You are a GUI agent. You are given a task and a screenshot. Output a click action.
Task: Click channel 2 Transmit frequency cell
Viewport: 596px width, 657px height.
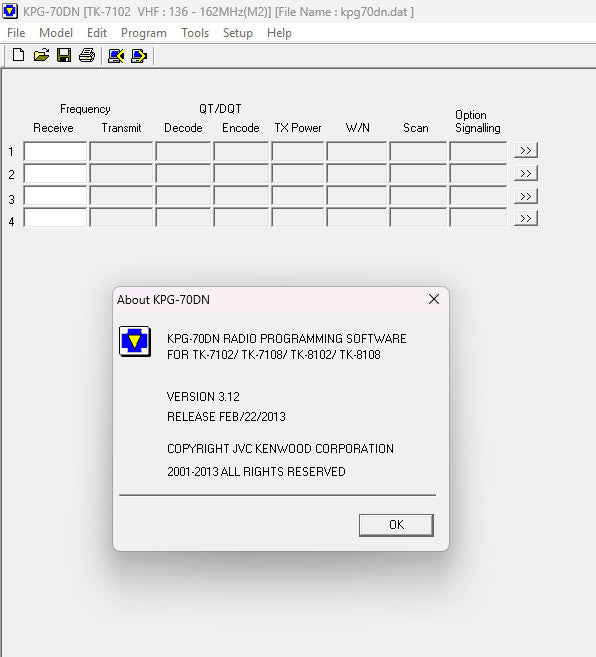[x=121, y=174]
